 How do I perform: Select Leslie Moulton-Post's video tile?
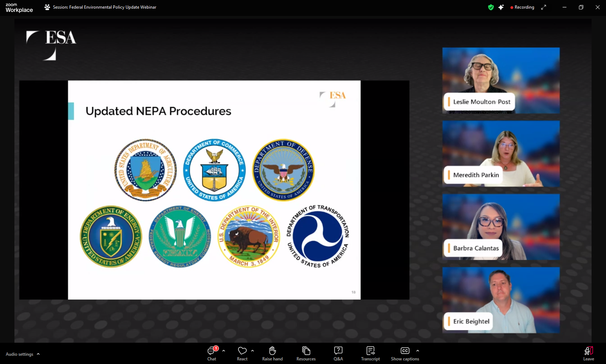[x=501, y=80]
